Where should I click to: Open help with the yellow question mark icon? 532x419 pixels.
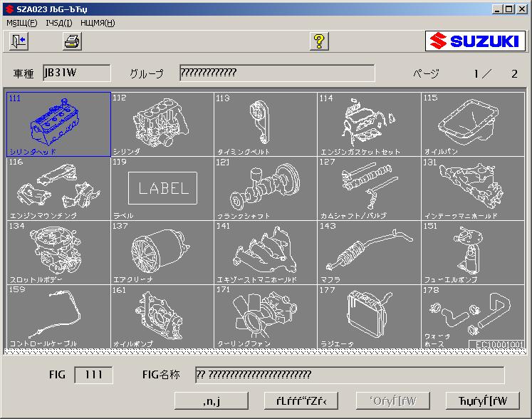click(x=319, y=41)
